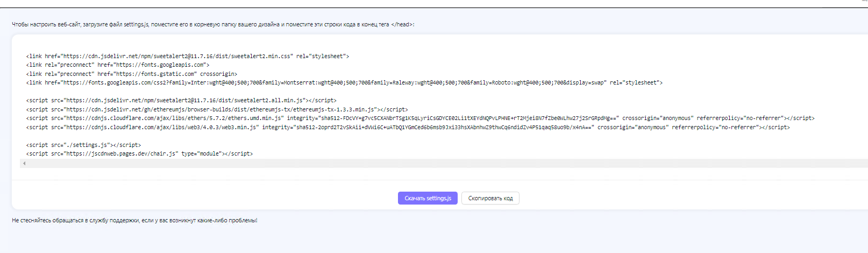Click the setup instruction text mentioning settings.js
Viewport: 868px width, 253px height.
tap(213, 24)
